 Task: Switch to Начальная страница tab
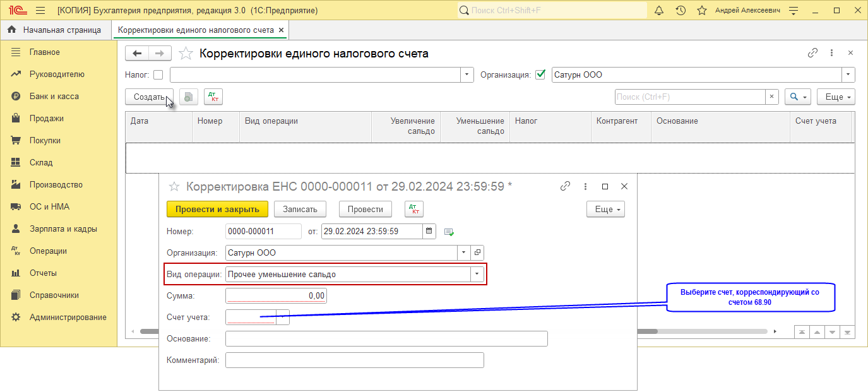(x=56, y=30)
